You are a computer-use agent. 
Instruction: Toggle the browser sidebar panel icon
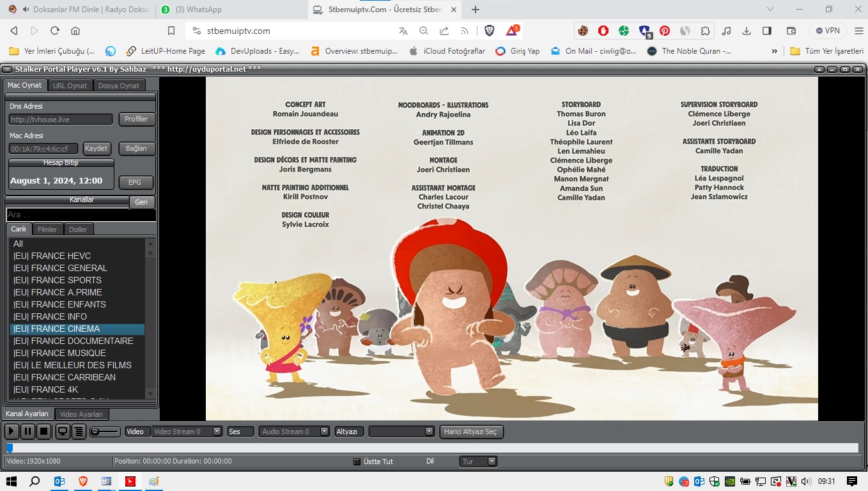tap(767, 31)
